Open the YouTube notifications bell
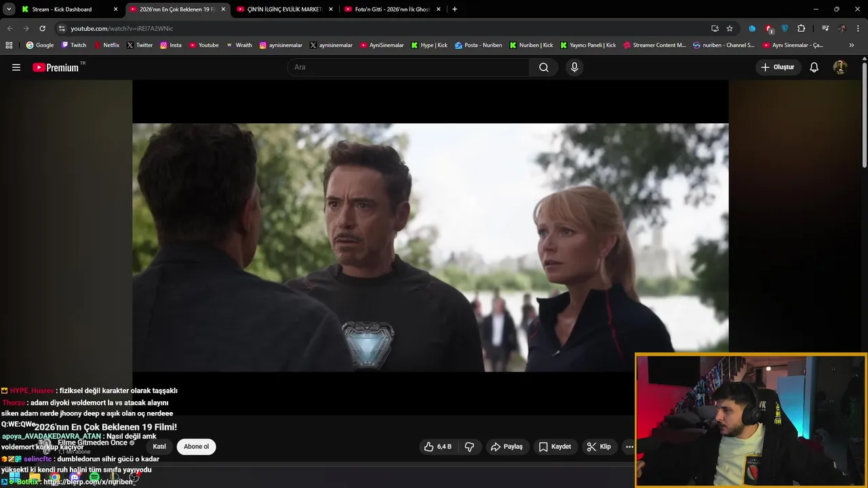Image resolution: width=868 pixels, height=488 pixels. tap(814, 67)
